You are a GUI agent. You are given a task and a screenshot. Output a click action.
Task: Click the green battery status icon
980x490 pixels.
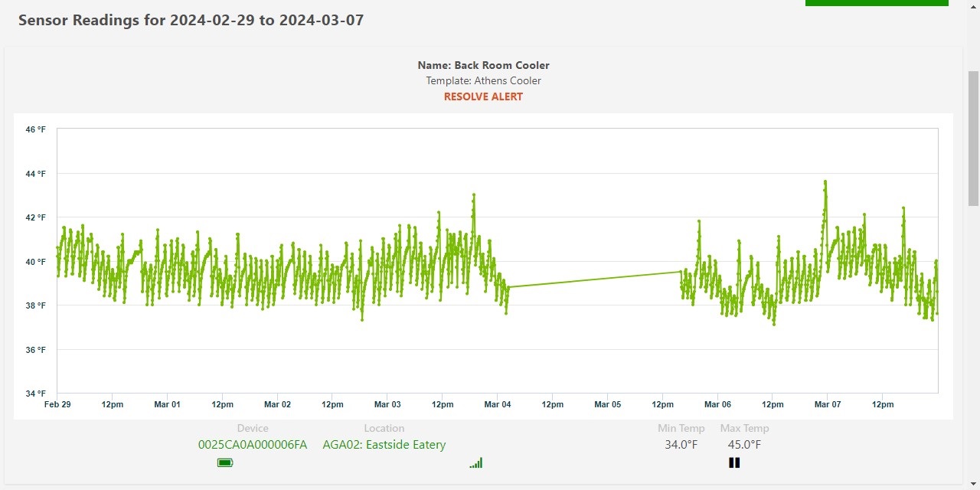pyautogui.click(x=225, y=462)
